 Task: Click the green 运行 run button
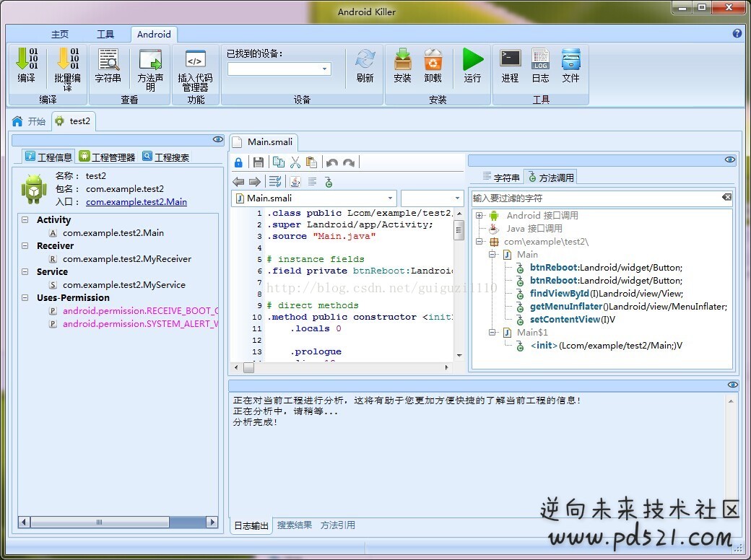pyautogui.click(x=473, y=65)
